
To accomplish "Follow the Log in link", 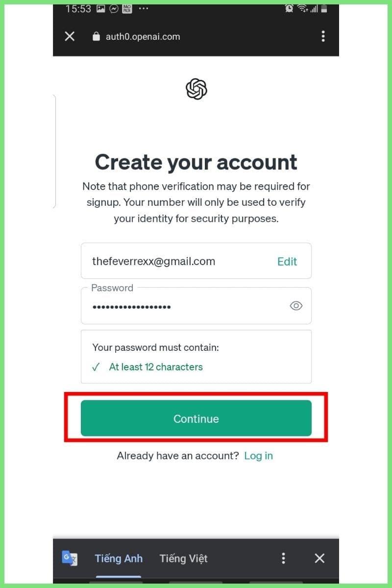I will tap(258, 456).
